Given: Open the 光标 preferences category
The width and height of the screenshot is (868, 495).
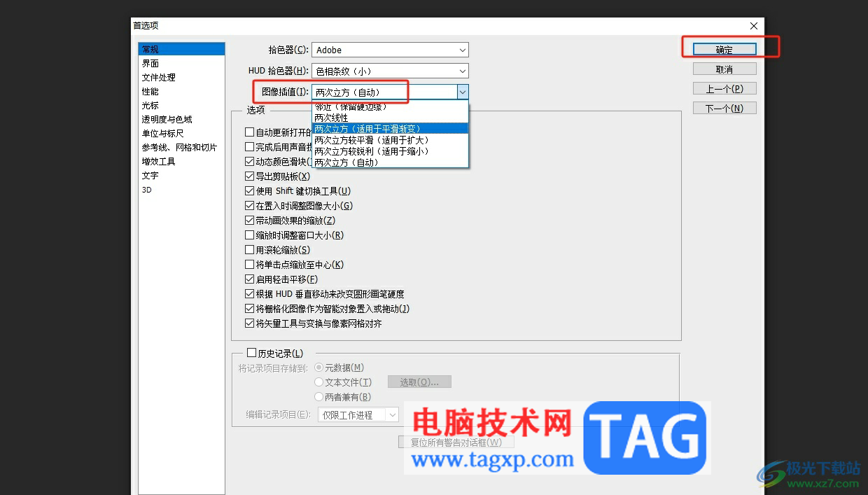Looking at the screenshot, I should click(x=150, y=105).
